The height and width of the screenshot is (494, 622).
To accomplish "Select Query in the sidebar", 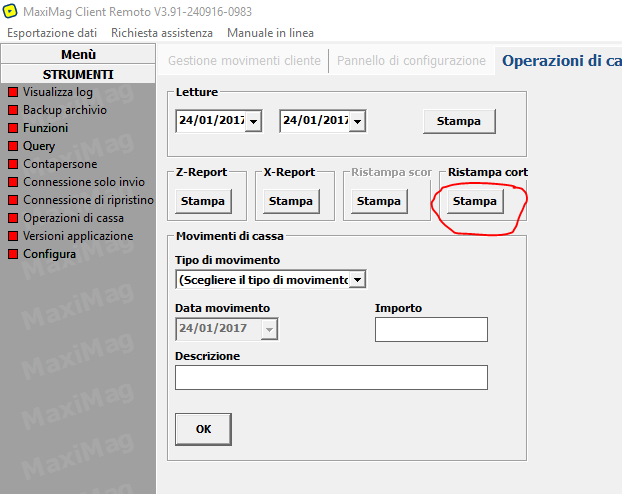I will click(x=39, y=146).
